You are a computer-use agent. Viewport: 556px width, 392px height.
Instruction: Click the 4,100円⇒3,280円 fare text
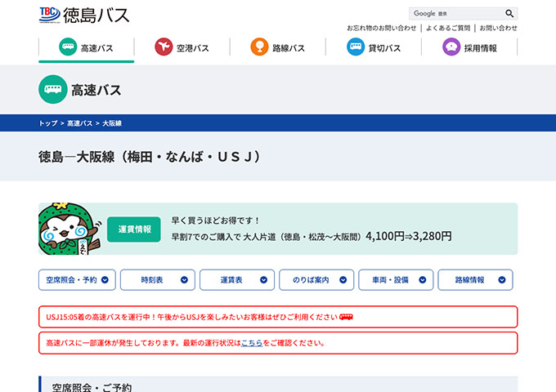(409, 236)
